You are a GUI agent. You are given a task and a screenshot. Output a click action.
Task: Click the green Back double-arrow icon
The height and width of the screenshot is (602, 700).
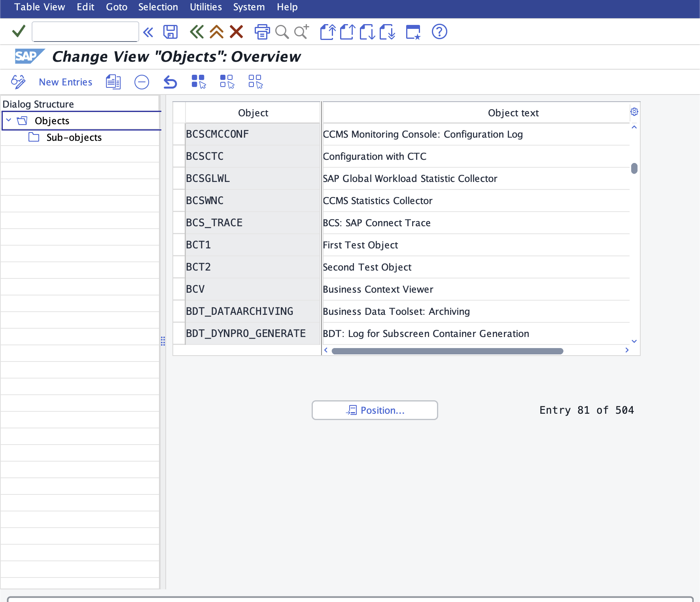click(197, 32)
